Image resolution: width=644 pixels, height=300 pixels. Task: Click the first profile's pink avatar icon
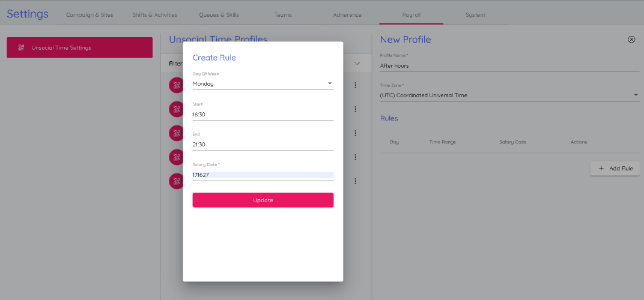point(176,85)
